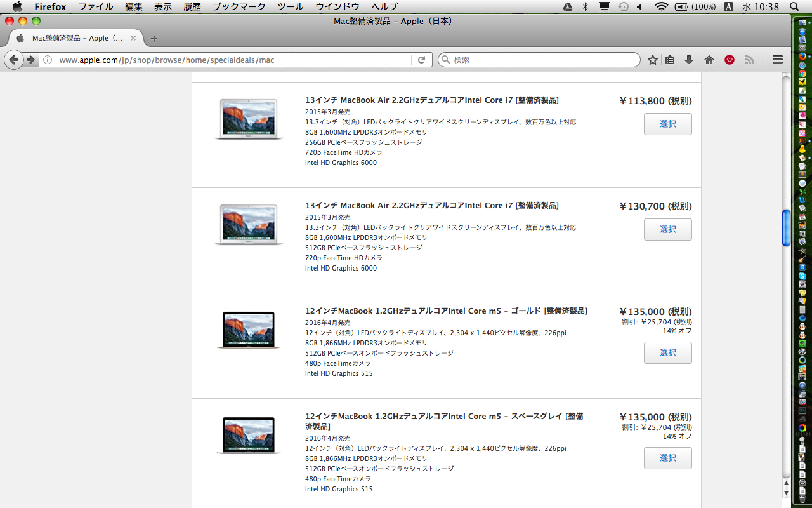Click the URL address bar field
The image size is (812, 508).
[233, 60]
